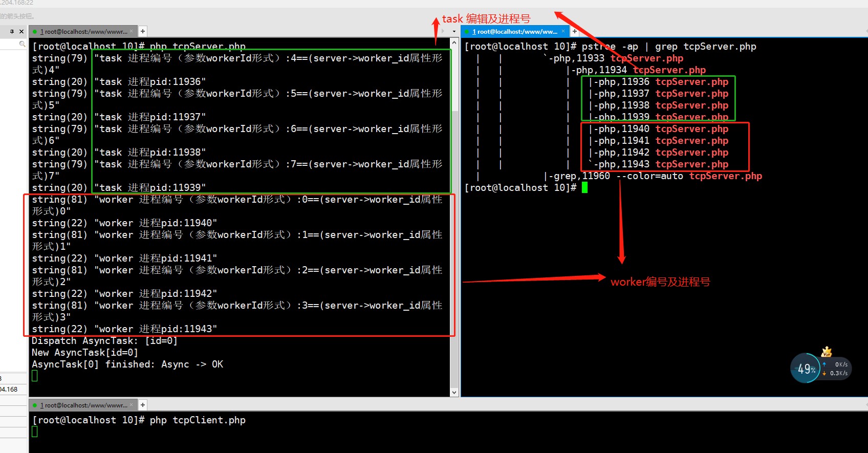Close the session manager side panel
Image resolution: width=868 pixels, height=453 pixels.
pos(21,32)
